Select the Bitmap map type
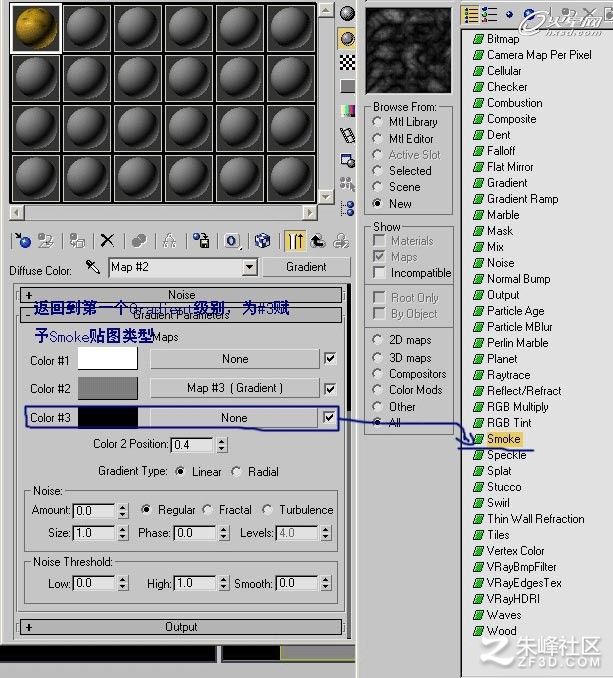 tap(503, 39)
